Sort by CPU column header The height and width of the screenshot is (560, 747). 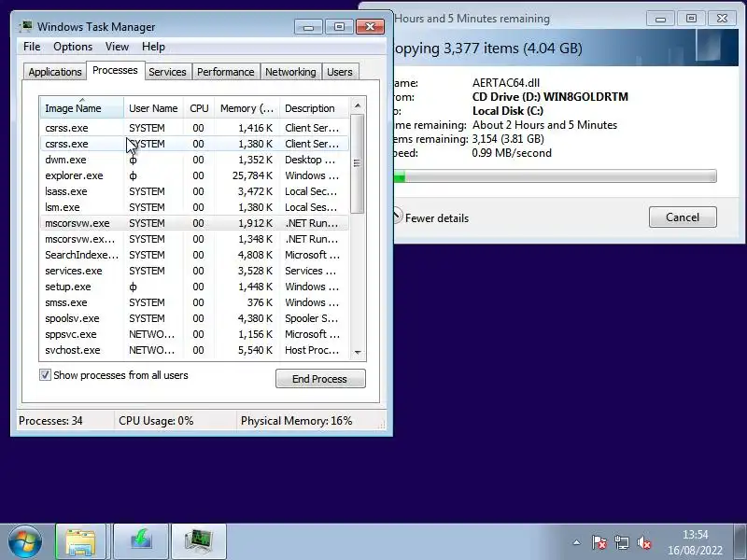199,108
